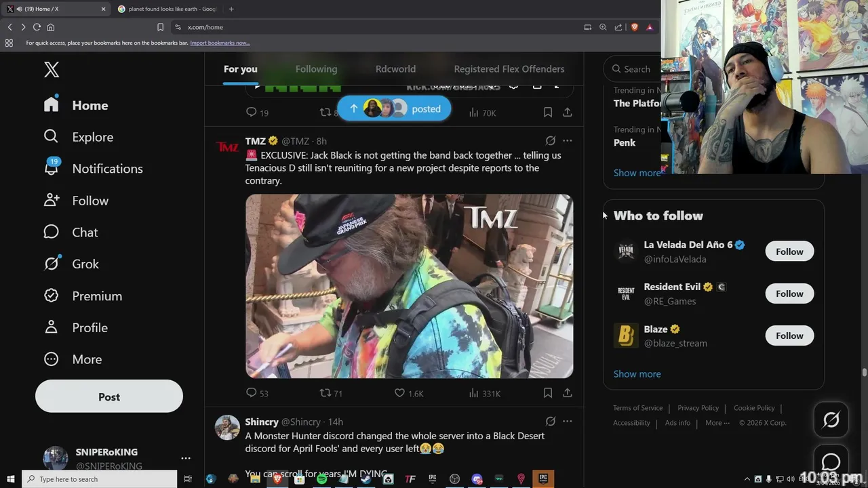The image size is (868, 488).
Task: Open SNIPERoKING account menu dots
Action: pos(186,458)
